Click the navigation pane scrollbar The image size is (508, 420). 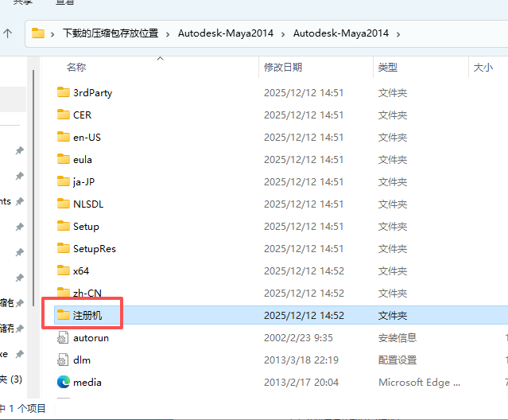[33, 189]
